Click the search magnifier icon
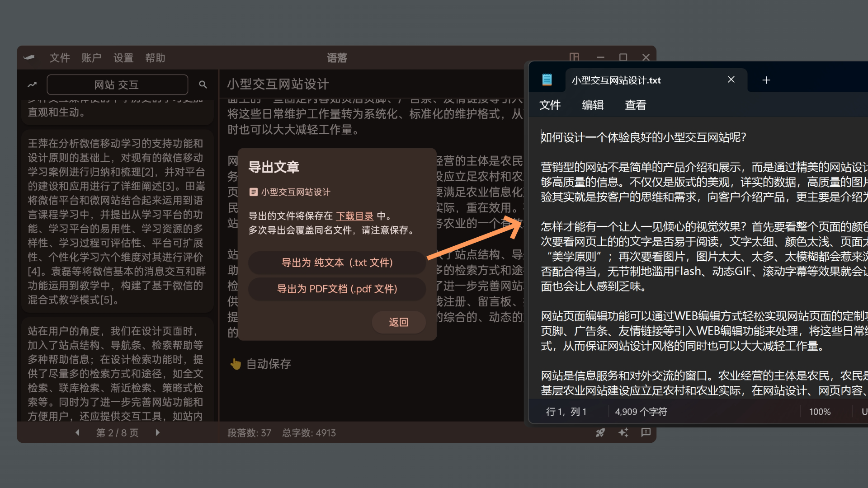 [203, 84]
